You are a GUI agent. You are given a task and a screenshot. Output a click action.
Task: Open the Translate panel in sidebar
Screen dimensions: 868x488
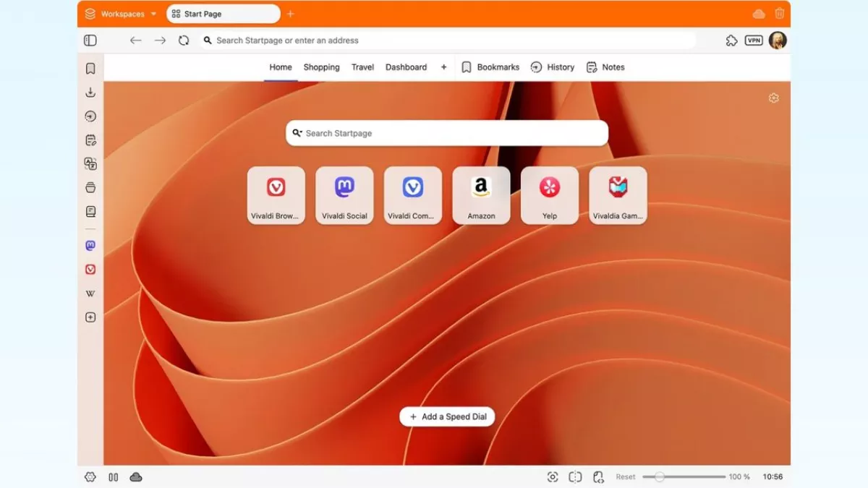(90, 164)
